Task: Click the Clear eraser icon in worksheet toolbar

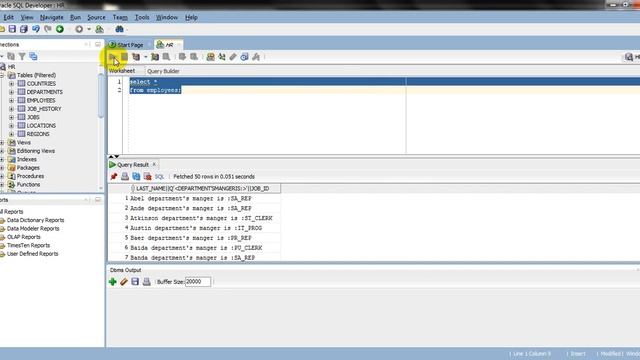Action: pyautogui.click(x=233, y=57)
